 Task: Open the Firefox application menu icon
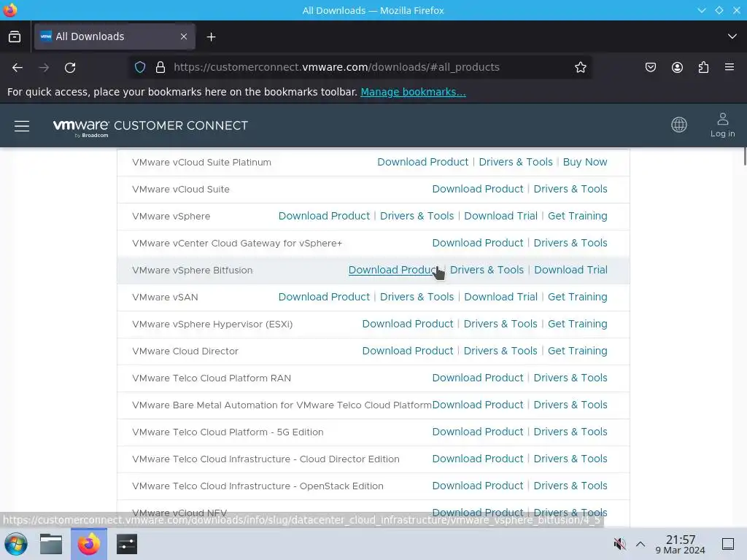click(x=729, y=67)
